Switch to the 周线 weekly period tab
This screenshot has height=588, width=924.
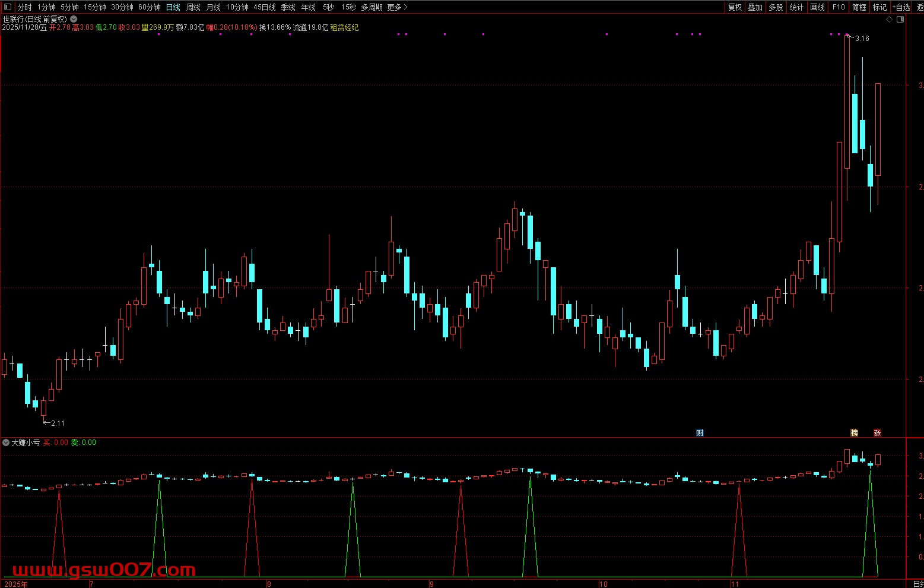(x=193, y=7)
